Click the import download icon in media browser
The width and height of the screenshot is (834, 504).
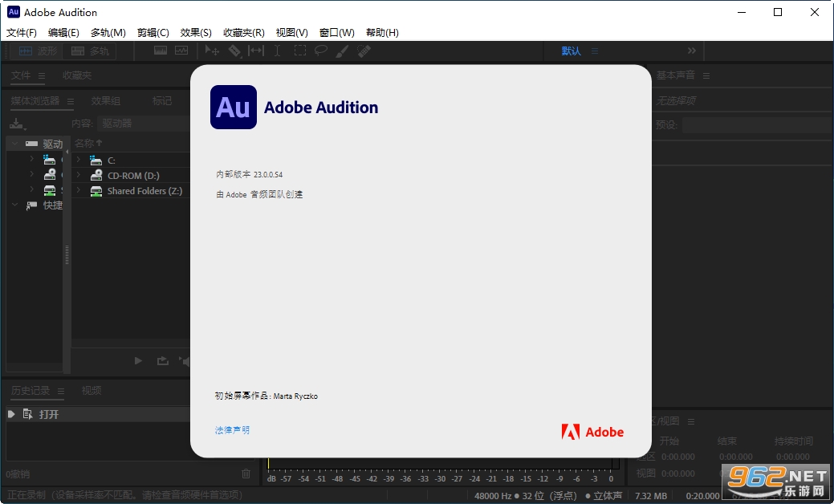click(x=17, y=124)
